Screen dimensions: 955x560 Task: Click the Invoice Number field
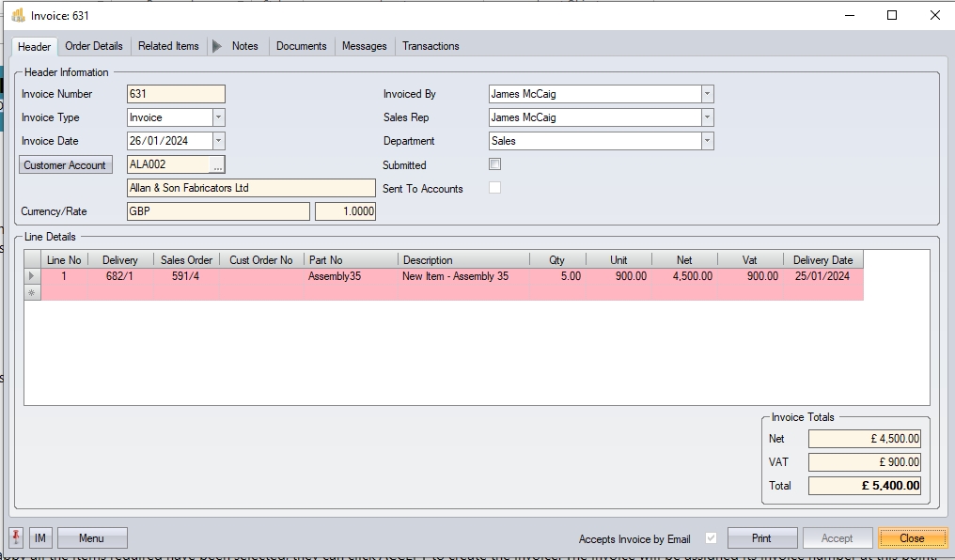coord(176,94)
